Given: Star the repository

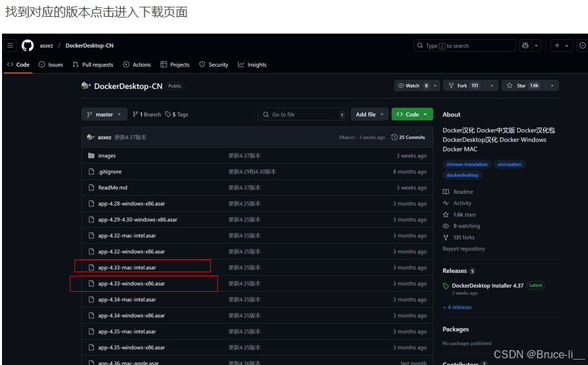Looking at the screenshot, I should (524, 85).
